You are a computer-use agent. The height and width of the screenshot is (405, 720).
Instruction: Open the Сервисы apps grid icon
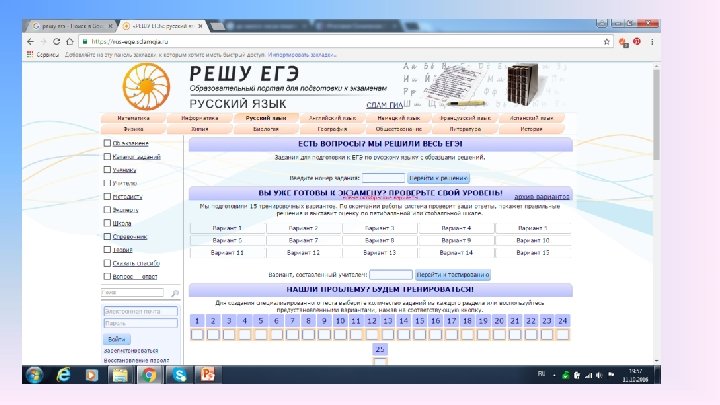tap(30, 55)
